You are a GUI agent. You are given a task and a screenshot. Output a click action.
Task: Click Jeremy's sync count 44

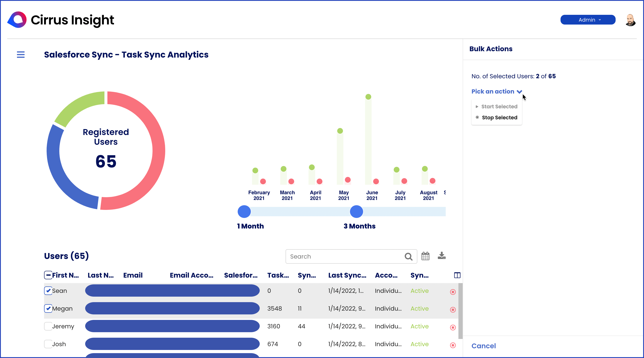pyautogui.click(x=301, y=326)
